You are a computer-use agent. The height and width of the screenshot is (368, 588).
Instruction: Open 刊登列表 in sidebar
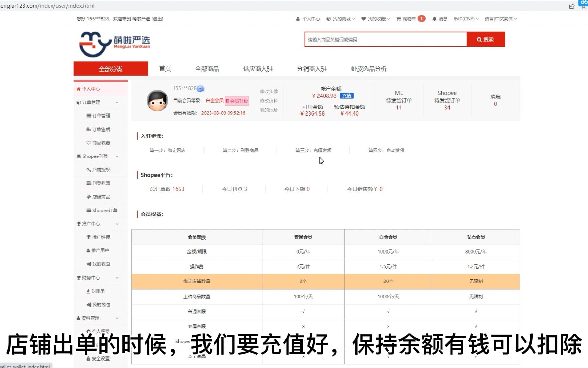click(98, 183)
